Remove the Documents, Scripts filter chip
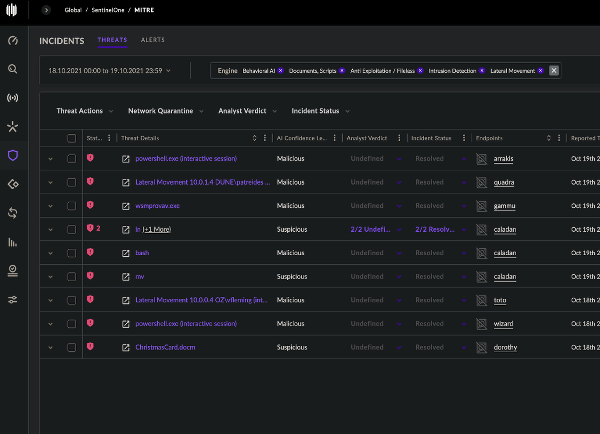This screenshot has height=434, width=600. pos(342,70)
